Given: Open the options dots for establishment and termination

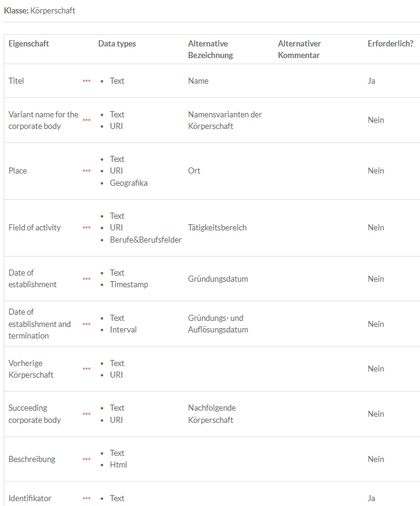Looking at the screenshot, I should [87, 324].
